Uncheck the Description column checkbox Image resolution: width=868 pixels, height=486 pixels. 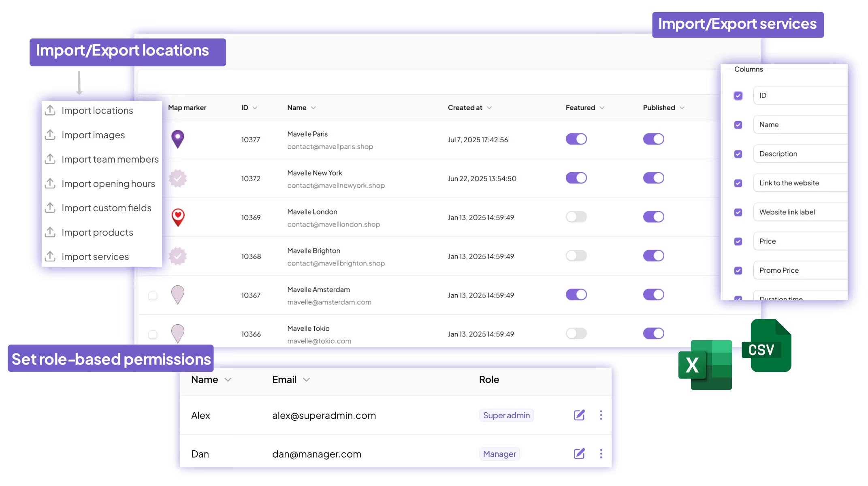738,154
